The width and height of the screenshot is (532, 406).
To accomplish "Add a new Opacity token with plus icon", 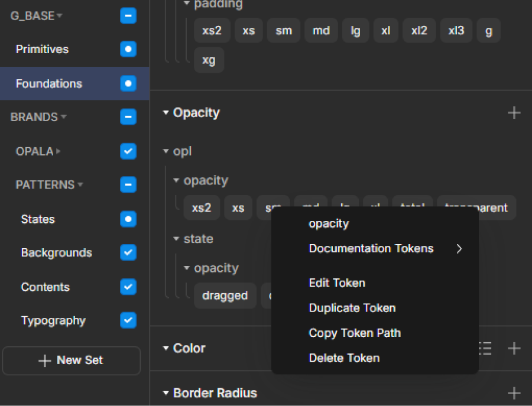I will point(514,113).
